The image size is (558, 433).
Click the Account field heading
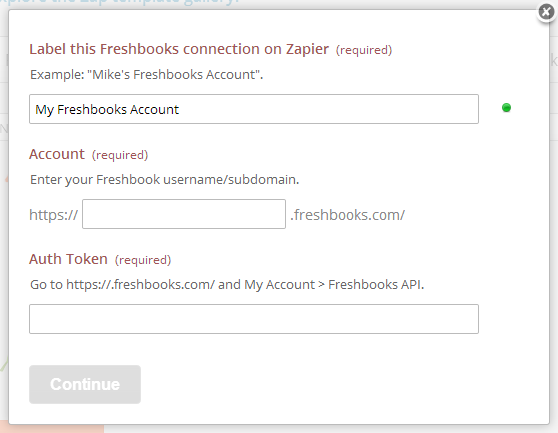[x=57, y=154]
